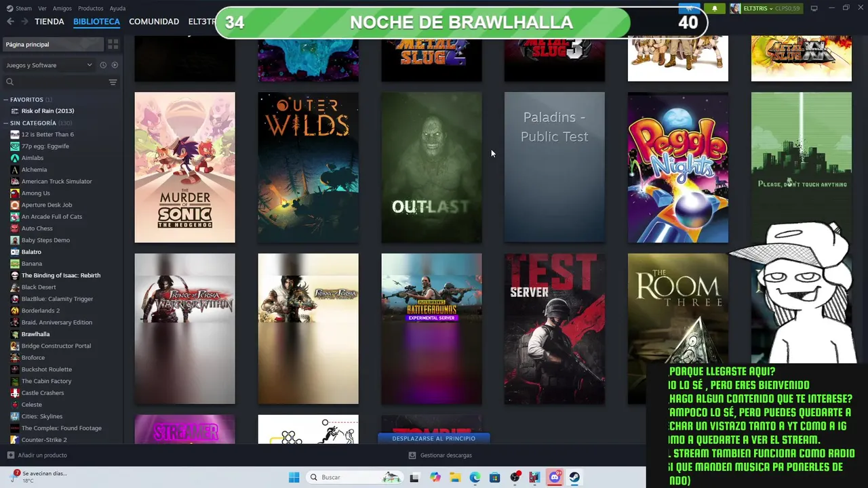Image resolution: width=868 pixels, height=488 pixels.
Task: Go forward with the right arrow
Action: coord(24,22)
